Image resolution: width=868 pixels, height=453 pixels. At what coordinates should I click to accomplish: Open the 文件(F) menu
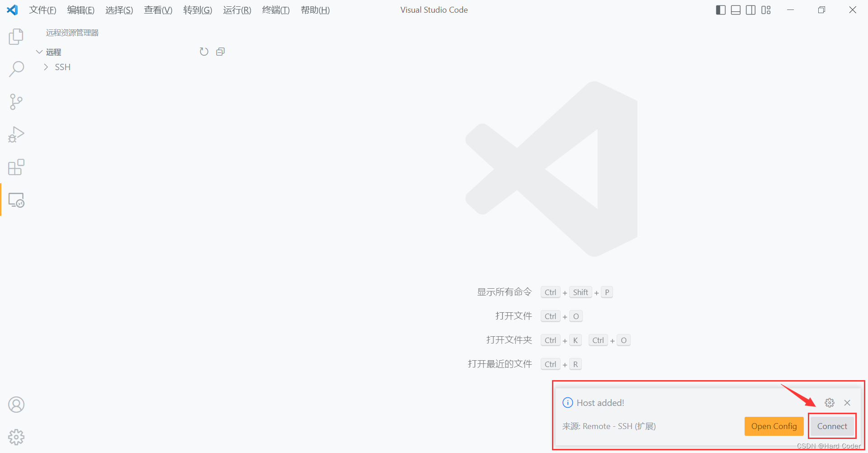click(42, 10)
